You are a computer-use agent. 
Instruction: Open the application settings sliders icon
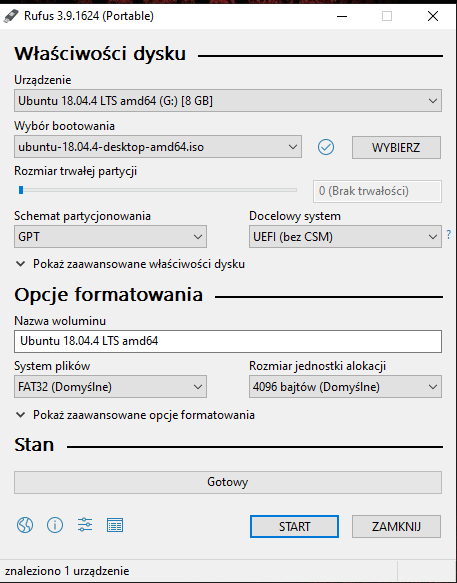85,525
